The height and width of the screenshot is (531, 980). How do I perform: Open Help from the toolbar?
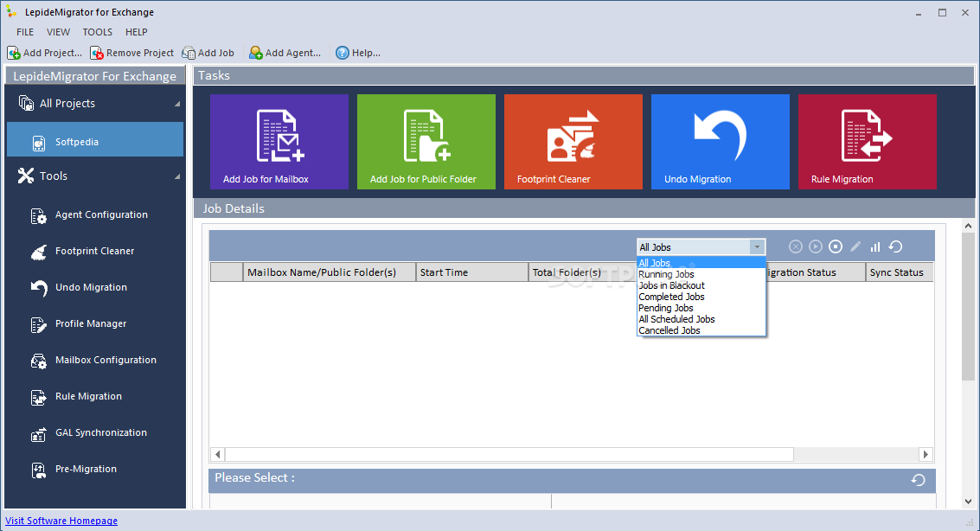tap(358, 53)
